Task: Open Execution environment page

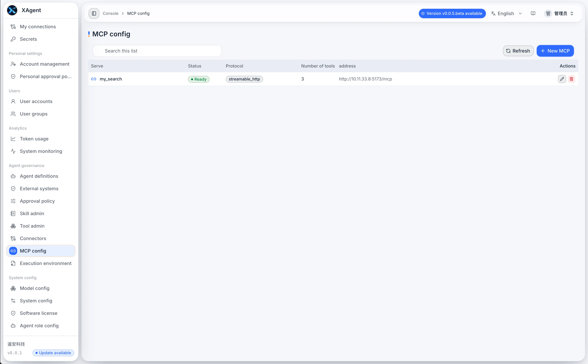Action: (41, 263)
